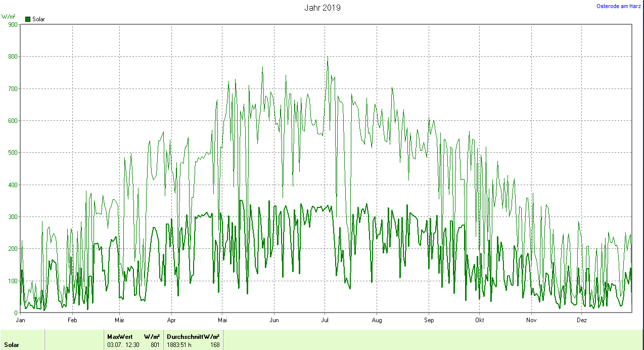Click the Nov month axis label
The height and width of the screenshot is (350, 644).
[531, 320]
